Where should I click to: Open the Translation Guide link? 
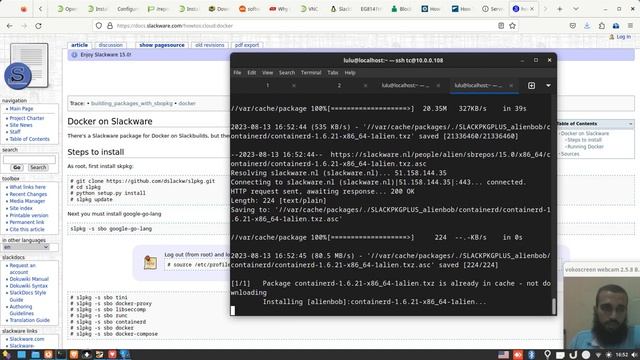pyautogui.click(x=29, y=320)
